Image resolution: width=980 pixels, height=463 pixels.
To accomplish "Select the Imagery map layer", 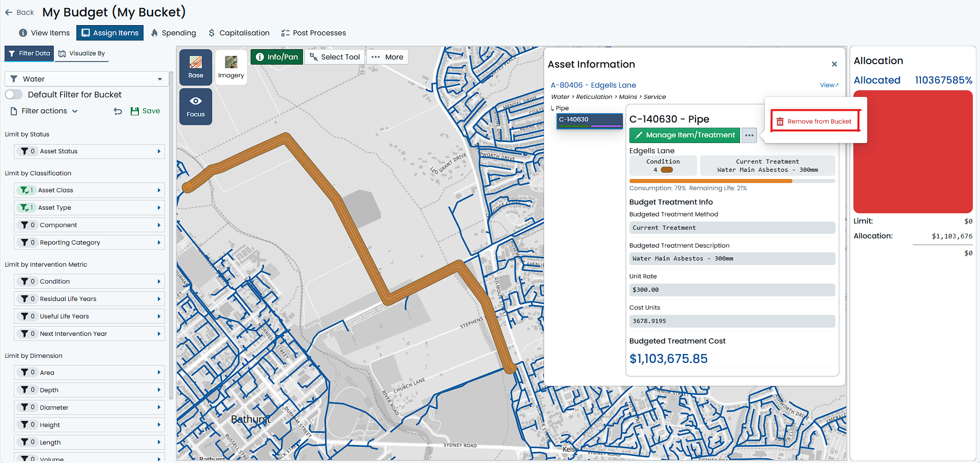I will pos(231,67).
